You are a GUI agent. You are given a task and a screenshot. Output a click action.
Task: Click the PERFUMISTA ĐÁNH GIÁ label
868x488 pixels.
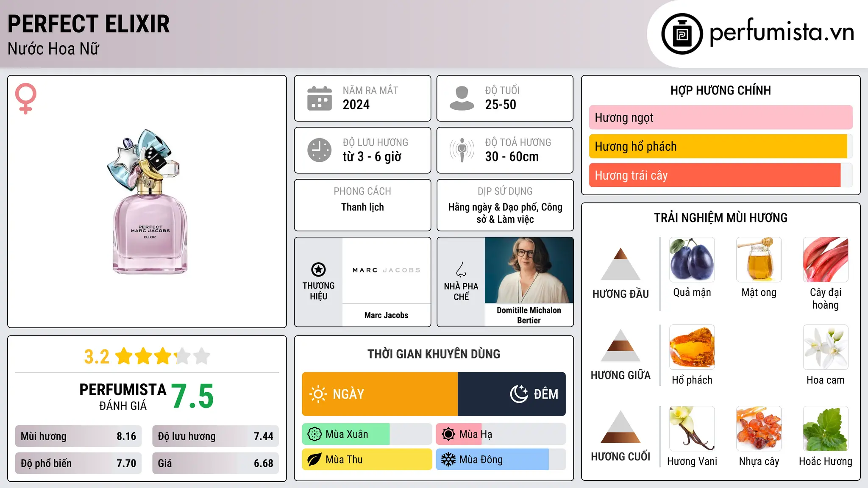click(x=123, y=397)
